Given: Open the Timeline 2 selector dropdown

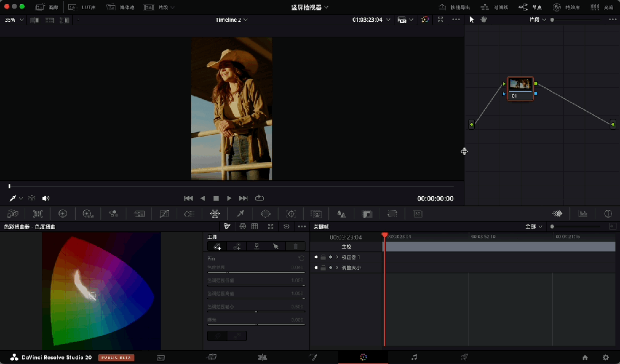Looking at the screenshot, I should point(231,20).
